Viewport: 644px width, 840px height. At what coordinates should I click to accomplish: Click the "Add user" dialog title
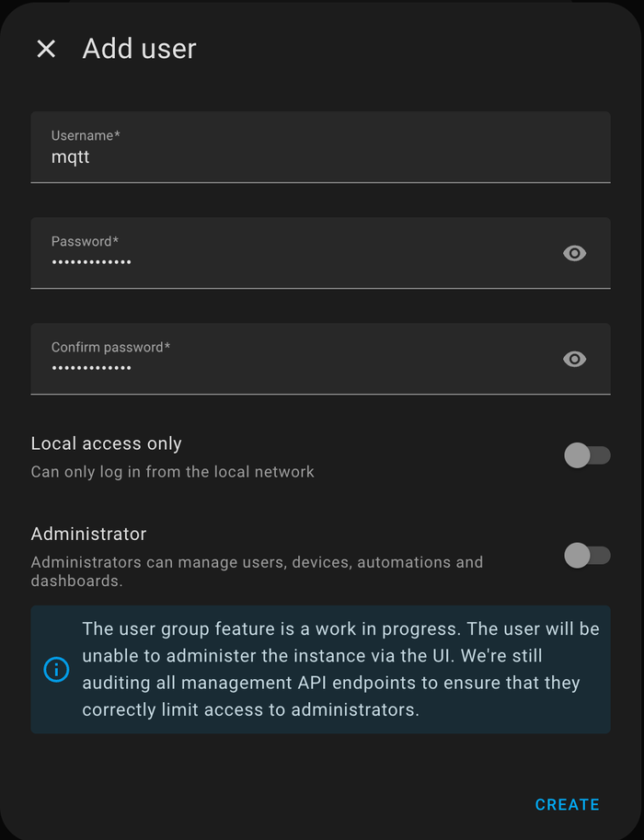(x=139, y=49)
